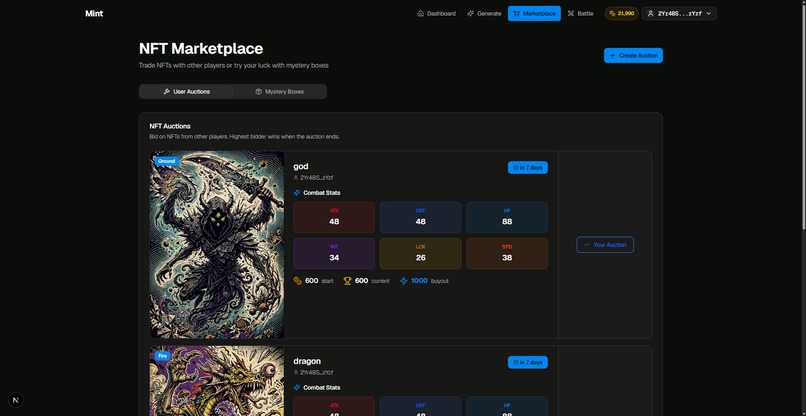Image resolution: width=806 pixels, height=416 pixels.
Task: Go to the Battle page
Action: tap(580, 13)
